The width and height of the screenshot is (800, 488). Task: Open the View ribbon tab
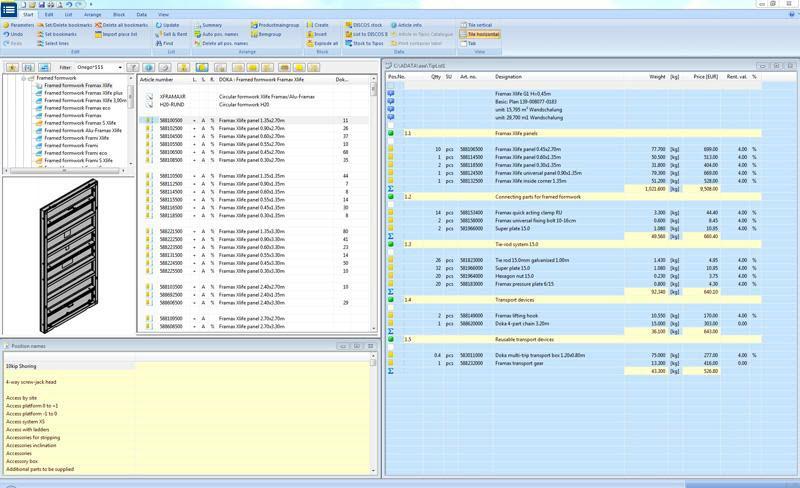point(163,15)
